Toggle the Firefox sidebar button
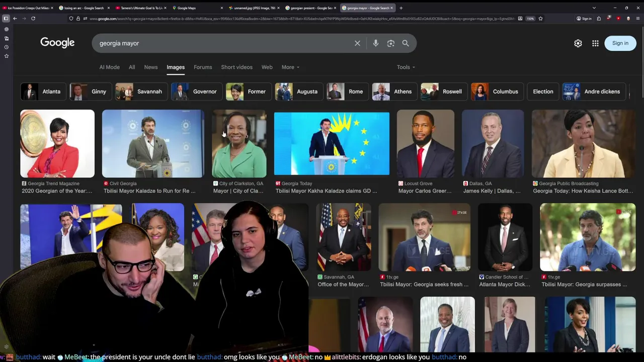Screen dimensions: 644x362 tap(6, 19)
